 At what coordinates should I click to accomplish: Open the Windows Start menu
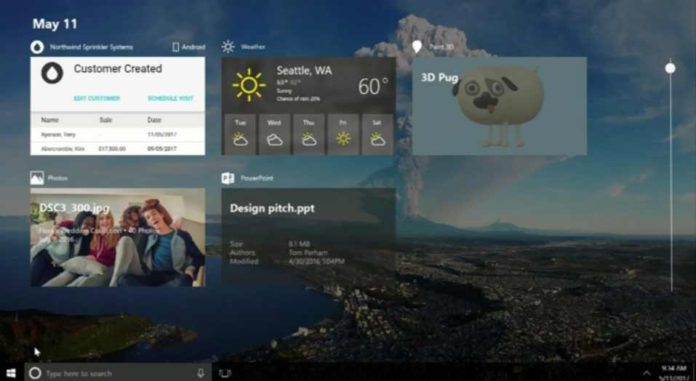pos(10,373)
